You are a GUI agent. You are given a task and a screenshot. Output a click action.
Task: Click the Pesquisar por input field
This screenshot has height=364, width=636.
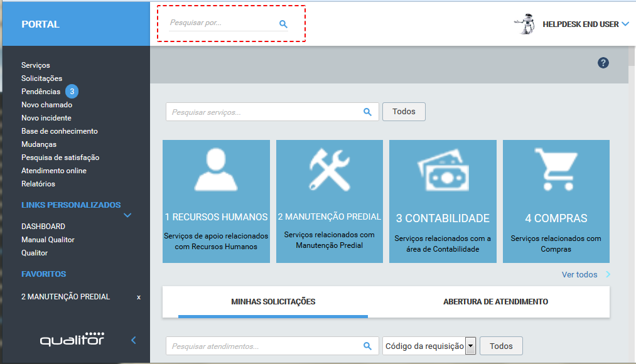coord(220,23)
